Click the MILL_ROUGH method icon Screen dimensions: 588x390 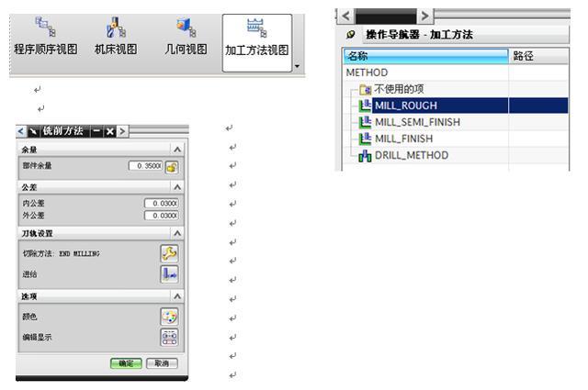click(365, 106)
